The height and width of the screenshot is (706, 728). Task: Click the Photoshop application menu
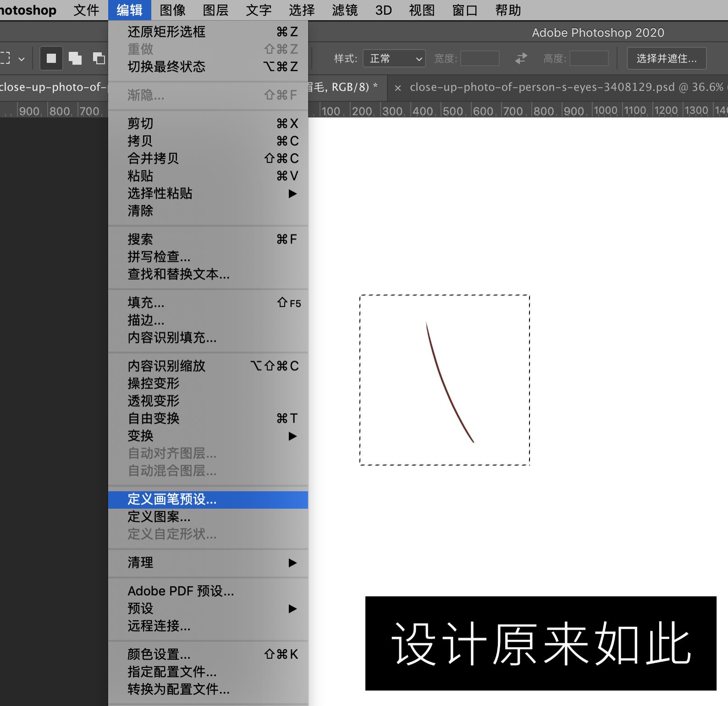click(28, 10)
